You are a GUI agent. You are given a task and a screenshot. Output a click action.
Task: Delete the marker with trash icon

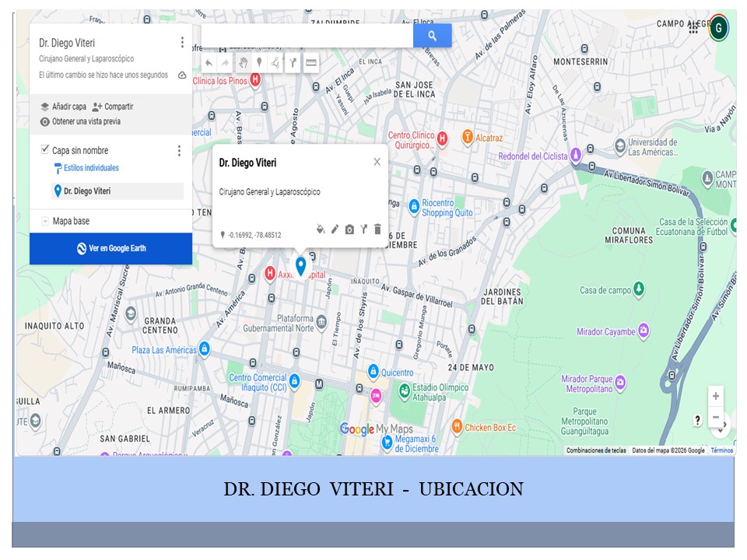(377, 229)
